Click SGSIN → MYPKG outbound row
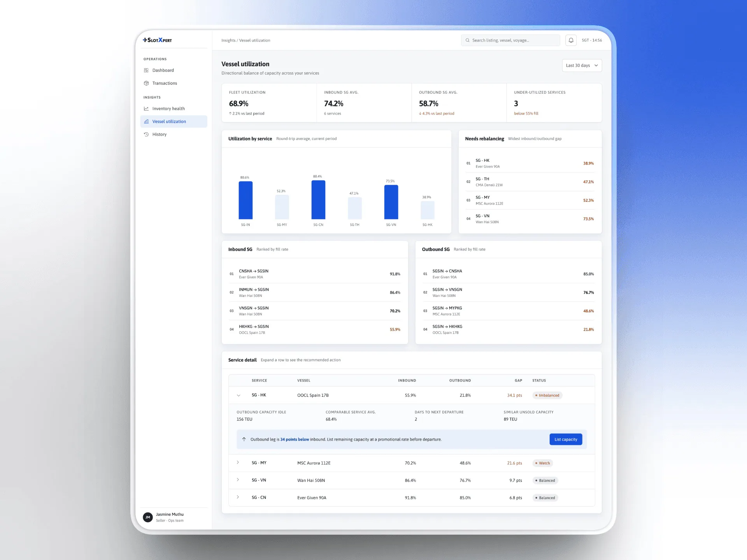 (509, 311)
